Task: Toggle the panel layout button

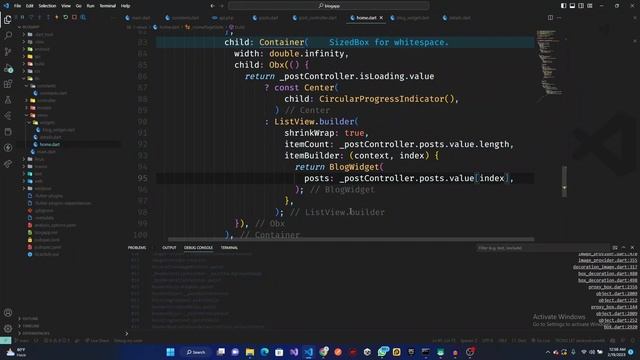Action: tap(572, 6)
